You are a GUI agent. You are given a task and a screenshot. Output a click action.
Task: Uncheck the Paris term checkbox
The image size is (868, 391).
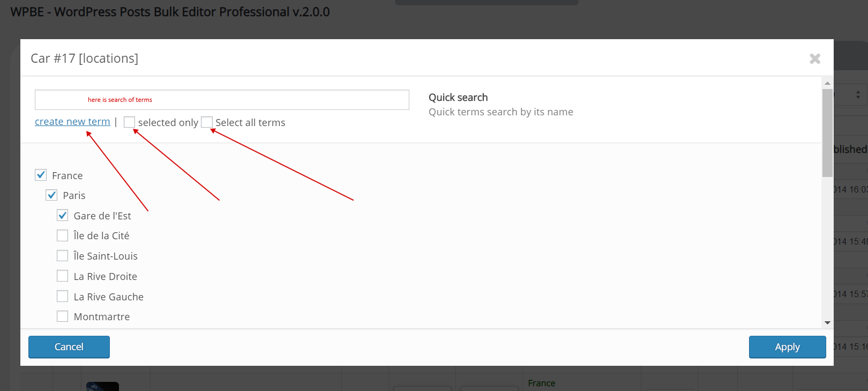(51, 195)
